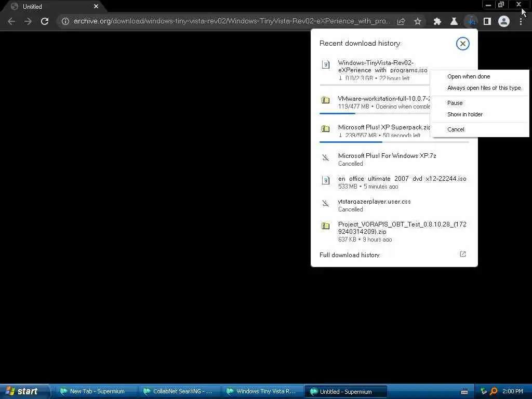Close the Untitled browser tab
This screenshot has height=399, width=532.
pos(96,6)
